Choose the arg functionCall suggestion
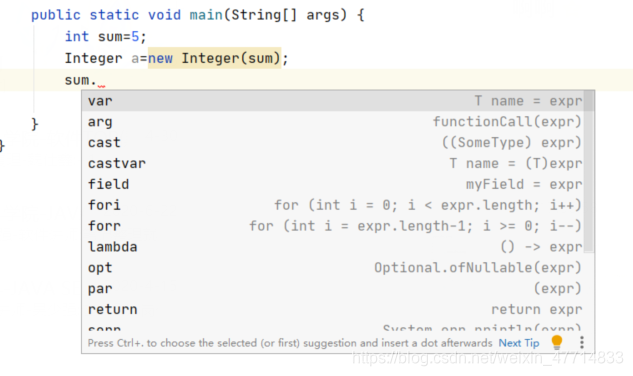The image size is (633, 376). coord(335,122)
